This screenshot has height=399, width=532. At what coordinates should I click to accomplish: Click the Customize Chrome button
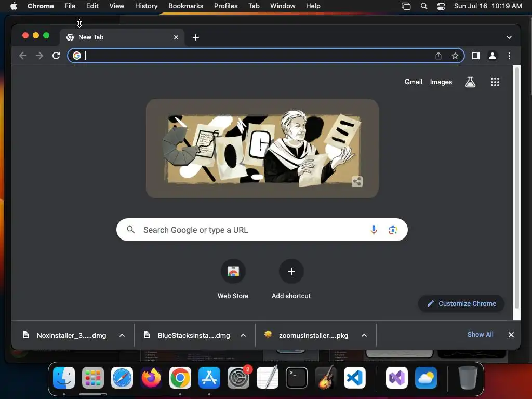click(x=461, y=303)
